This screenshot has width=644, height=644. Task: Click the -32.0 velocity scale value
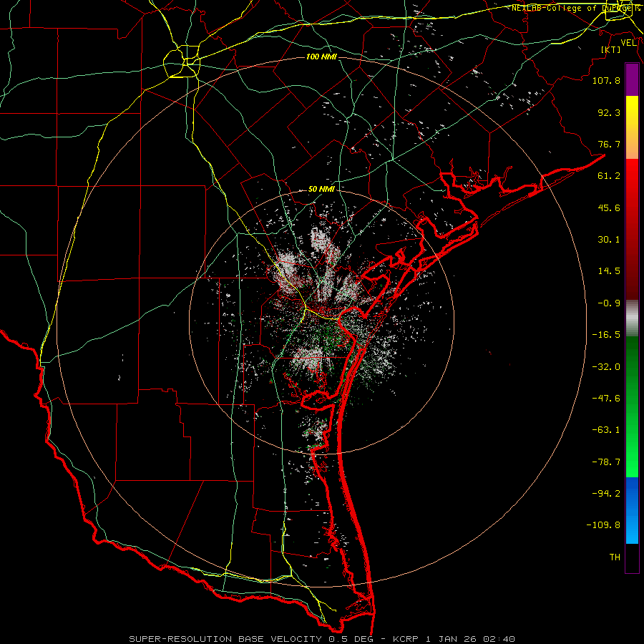[x=606, y=367]
